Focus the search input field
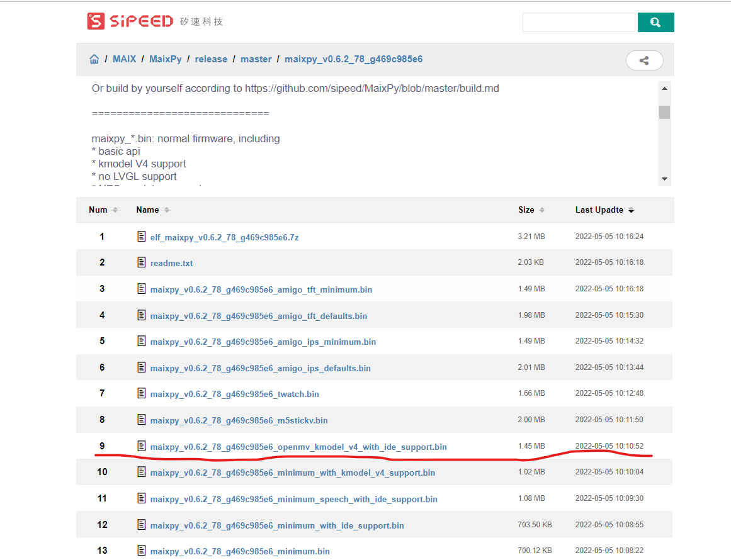The height and width of the screenshot is (560, 731). [x=579, y=23]
